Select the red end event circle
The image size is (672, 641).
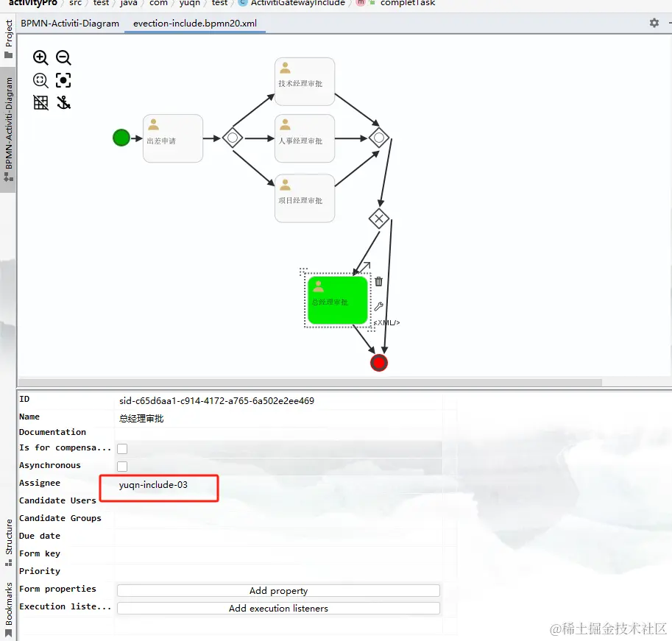(x=379, y=363)
